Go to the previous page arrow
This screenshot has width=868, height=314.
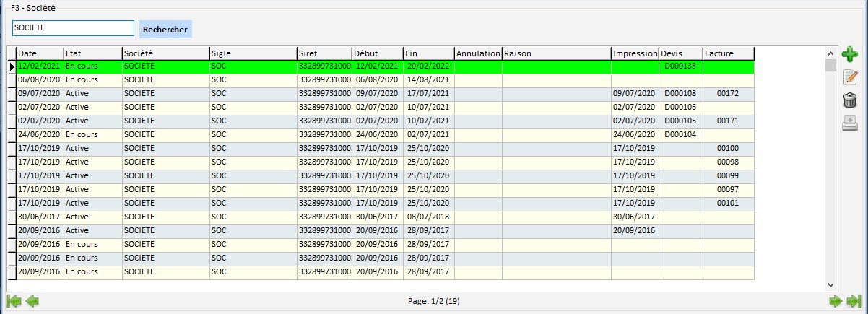(32, 301)
